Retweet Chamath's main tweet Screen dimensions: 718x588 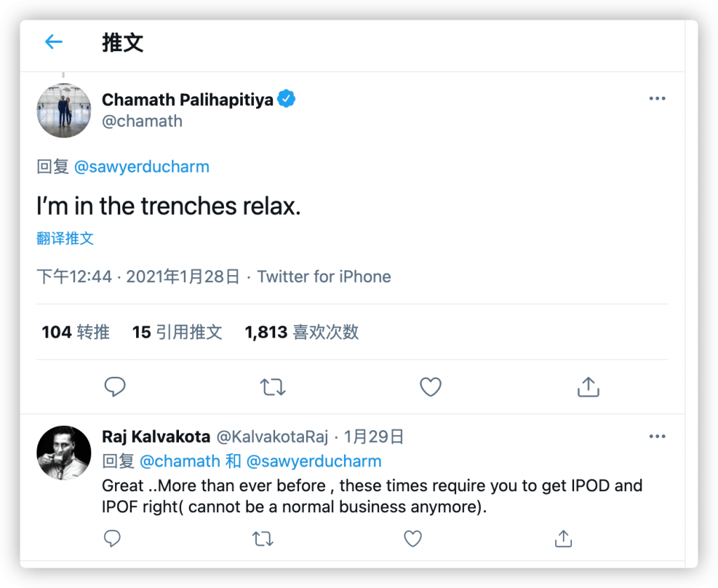272,387
